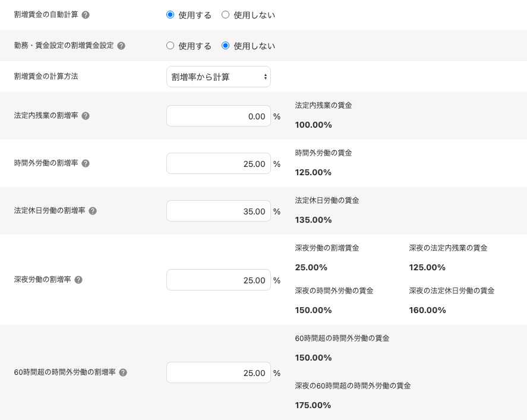The image size is (527, 420).
Task: Click the 法定休日労働の賃金 heading
Action: click(x=327, y=201)
